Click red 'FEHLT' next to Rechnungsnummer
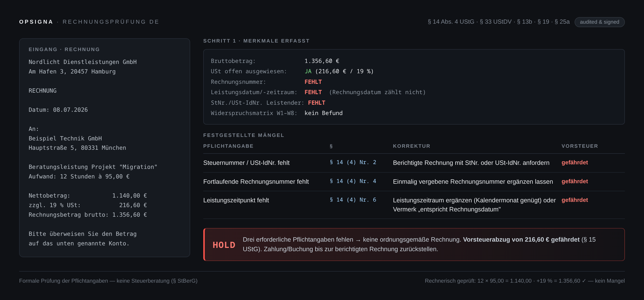644x300 pixels. pyautogui.click(x=313, y=82)
